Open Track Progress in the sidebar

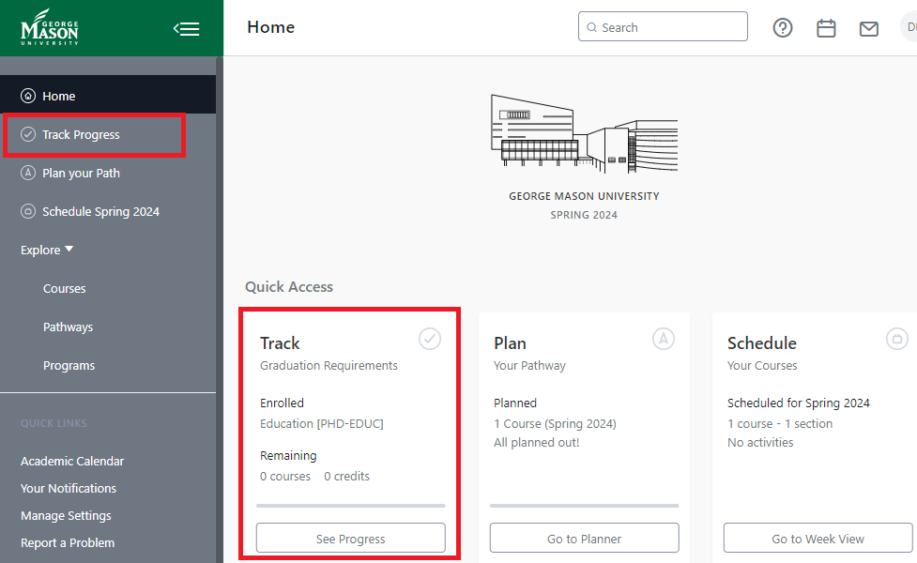click(x=80, y=135)
